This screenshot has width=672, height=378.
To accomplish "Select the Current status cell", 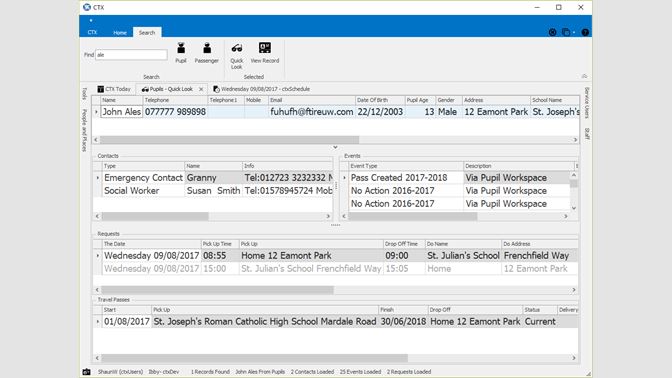I will point(540,322).
